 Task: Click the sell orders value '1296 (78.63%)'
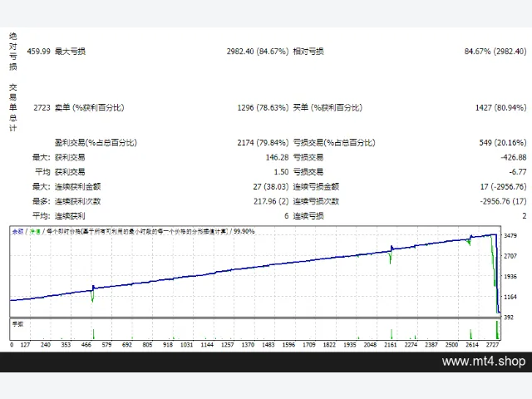263,107
